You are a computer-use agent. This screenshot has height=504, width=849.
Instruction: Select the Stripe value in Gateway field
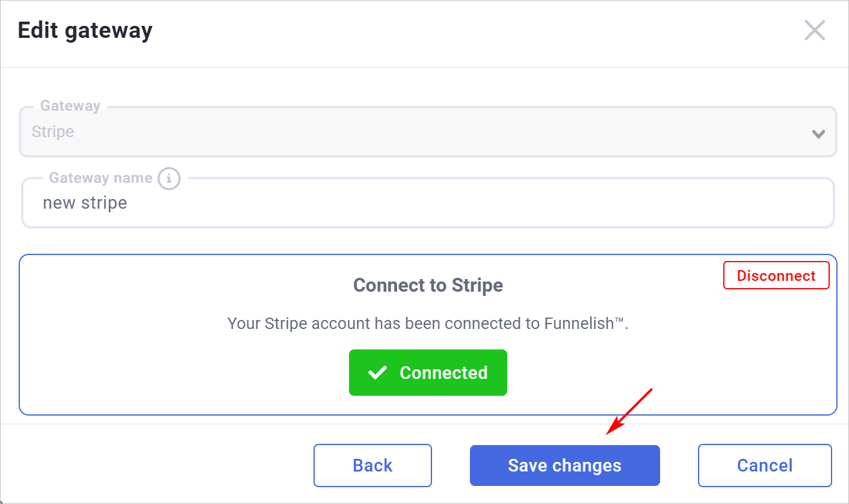pos(53,132)
